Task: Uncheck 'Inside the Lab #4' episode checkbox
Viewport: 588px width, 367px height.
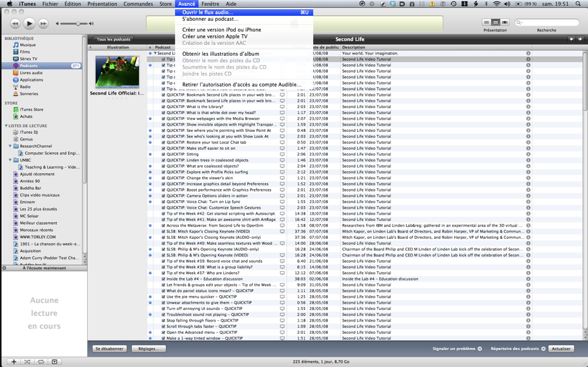Action: [163, 279]
